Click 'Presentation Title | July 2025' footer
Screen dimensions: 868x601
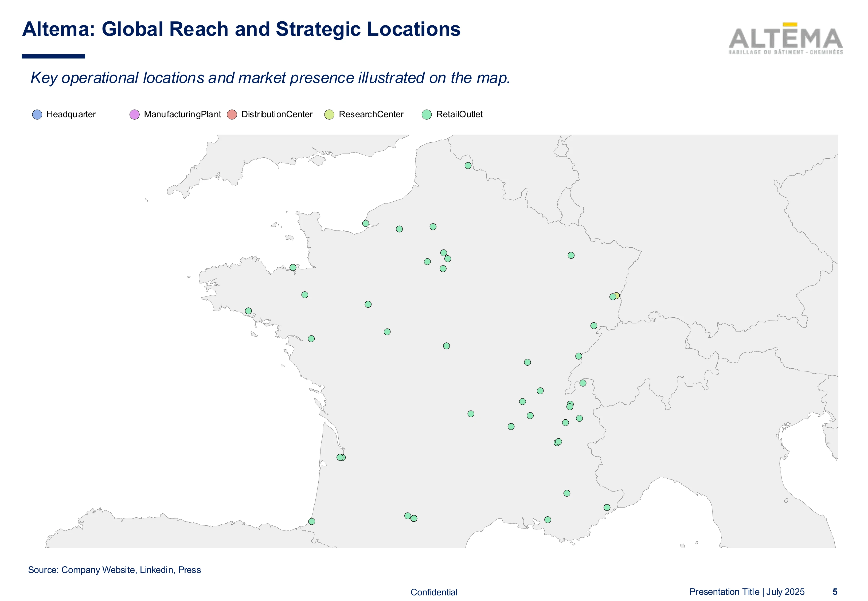pos(747,592)
